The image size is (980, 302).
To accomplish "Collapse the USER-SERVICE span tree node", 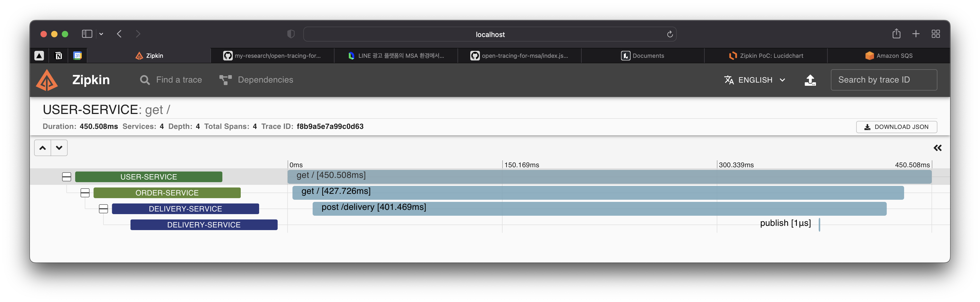I will pos(67,177).
